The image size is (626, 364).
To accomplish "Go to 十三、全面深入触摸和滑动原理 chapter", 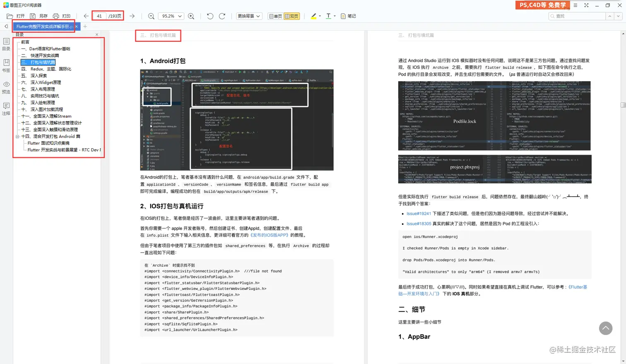I will pos(49,130).
